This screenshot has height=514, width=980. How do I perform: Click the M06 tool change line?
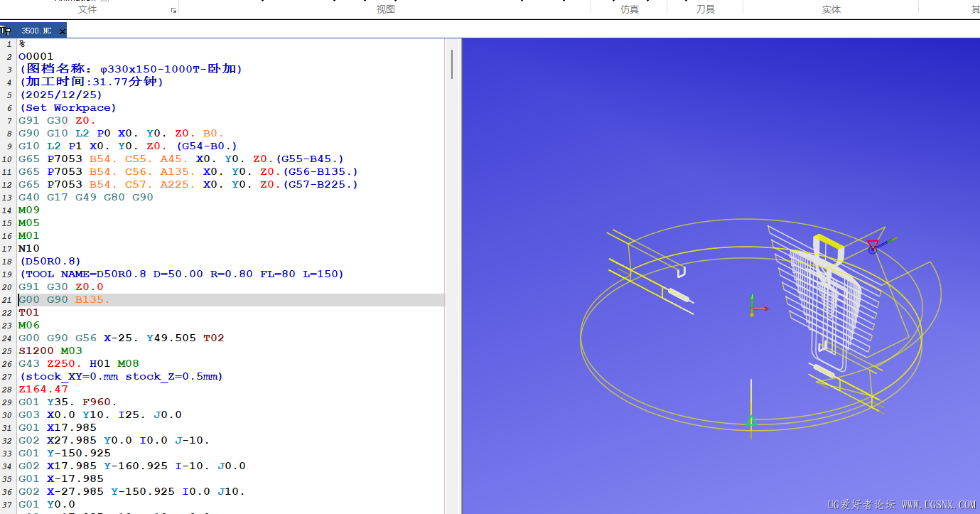(29, 326)
